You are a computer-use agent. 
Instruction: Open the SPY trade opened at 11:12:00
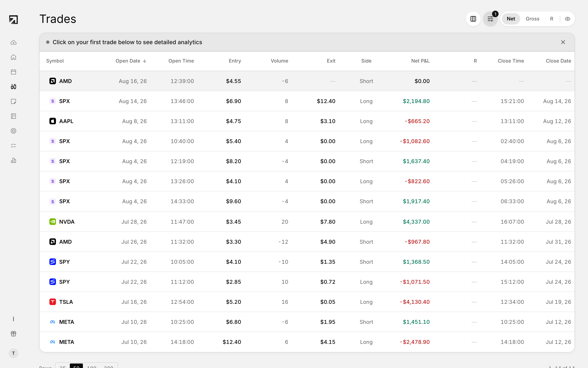click(307, 282)
